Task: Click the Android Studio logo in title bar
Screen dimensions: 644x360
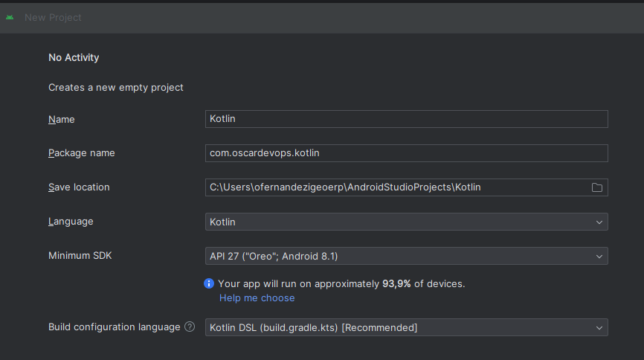Action: point(10,17)
